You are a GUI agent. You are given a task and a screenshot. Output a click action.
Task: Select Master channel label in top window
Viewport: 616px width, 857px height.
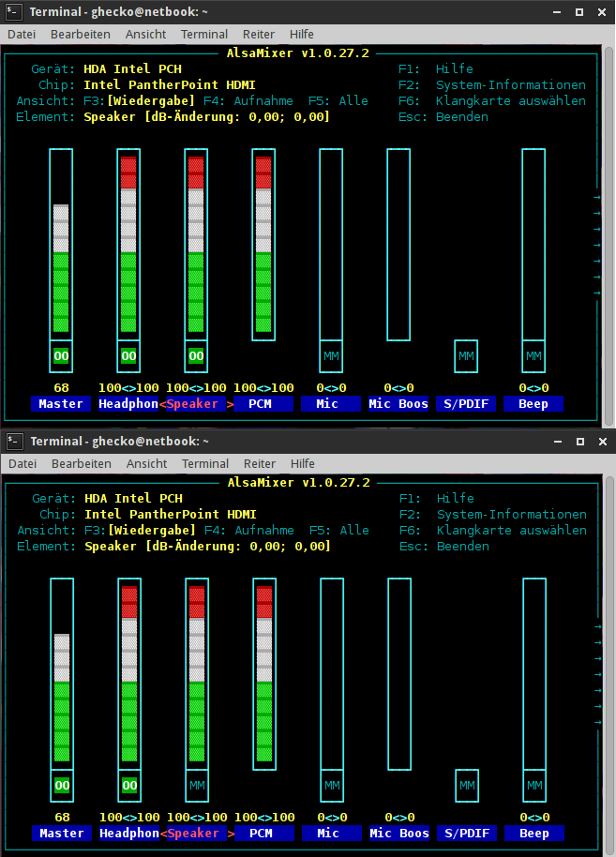[x=61, y=404]
